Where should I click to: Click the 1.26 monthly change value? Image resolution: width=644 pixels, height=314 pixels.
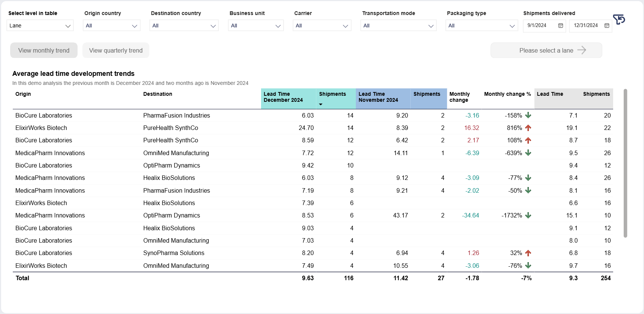coord(473,253)
